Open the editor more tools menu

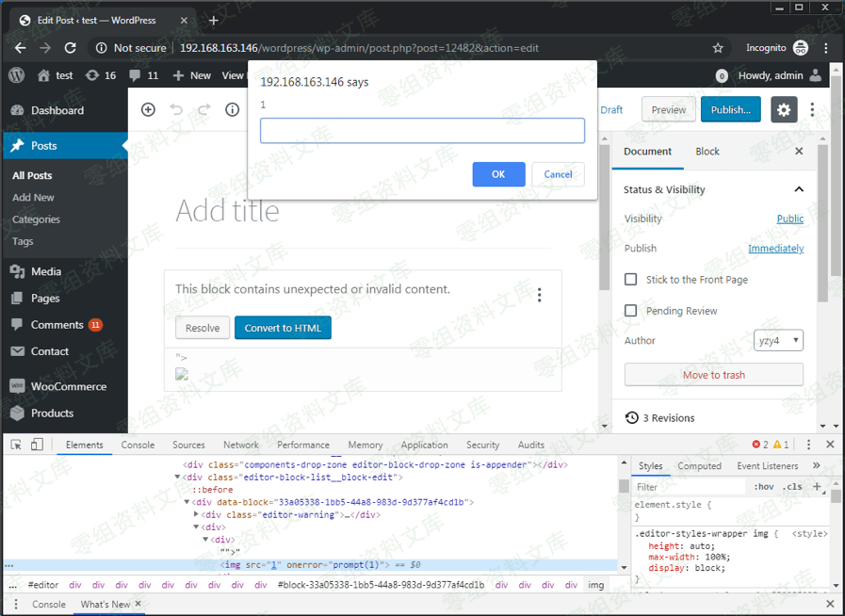(812, 110)
